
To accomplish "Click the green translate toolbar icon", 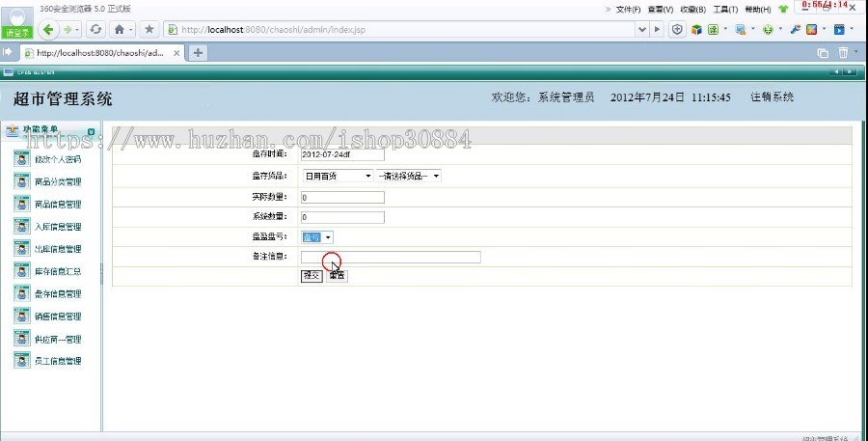I will click(x=713, y=29).
